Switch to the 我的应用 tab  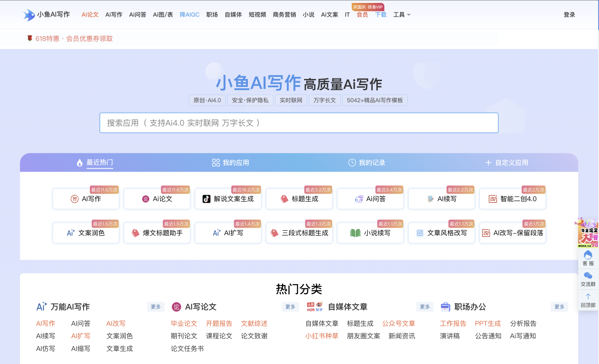click(x=230, y=162)
